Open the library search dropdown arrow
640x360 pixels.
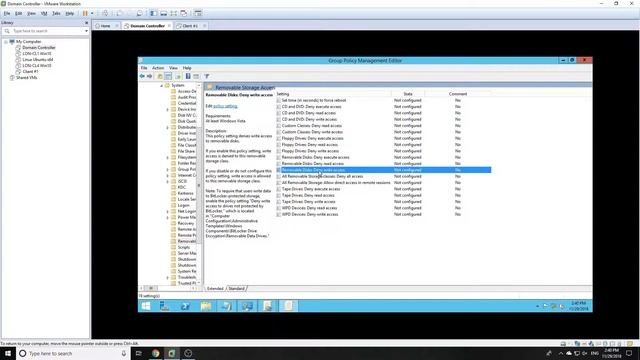coord(86,31)
